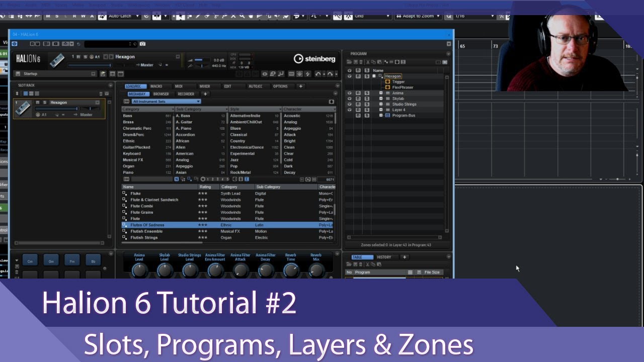Click the Rating column header
The image size is (644, 362).
pos(208,187)
